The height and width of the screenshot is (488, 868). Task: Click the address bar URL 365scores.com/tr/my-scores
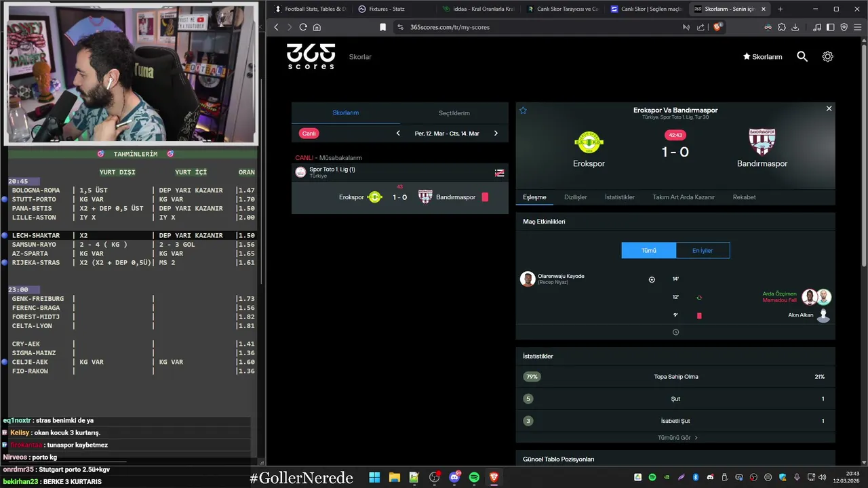[450, 27]
